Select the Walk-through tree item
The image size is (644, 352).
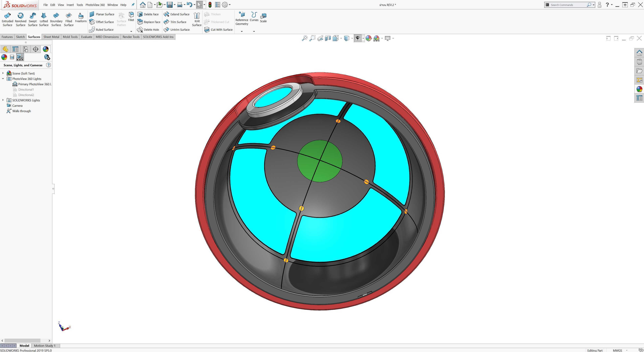[19, 111]
